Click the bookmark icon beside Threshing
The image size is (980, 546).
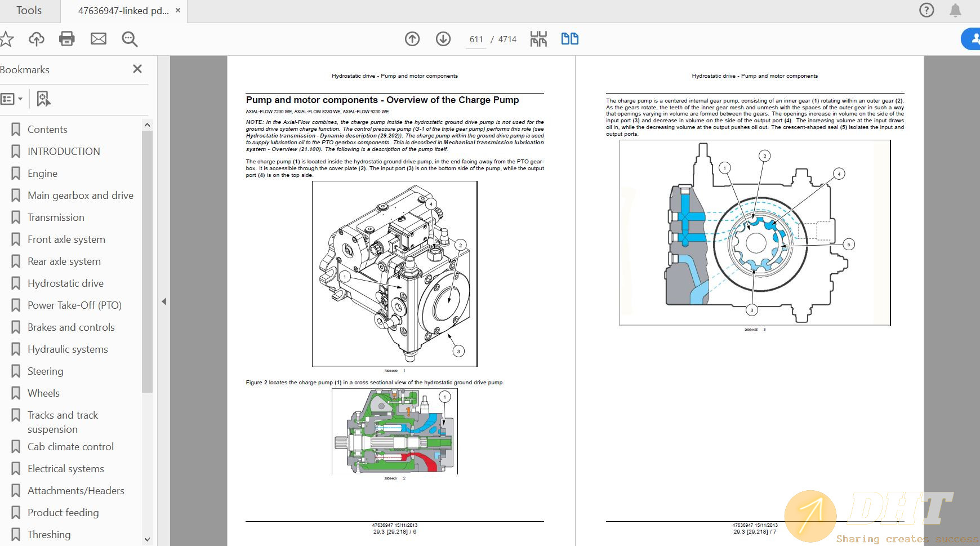coord(16,535)
